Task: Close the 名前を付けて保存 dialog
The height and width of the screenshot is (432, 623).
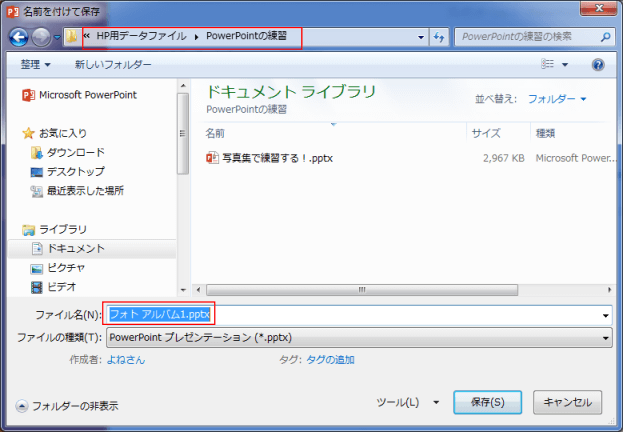Action: pyautogui.click(x=599, y=8)
